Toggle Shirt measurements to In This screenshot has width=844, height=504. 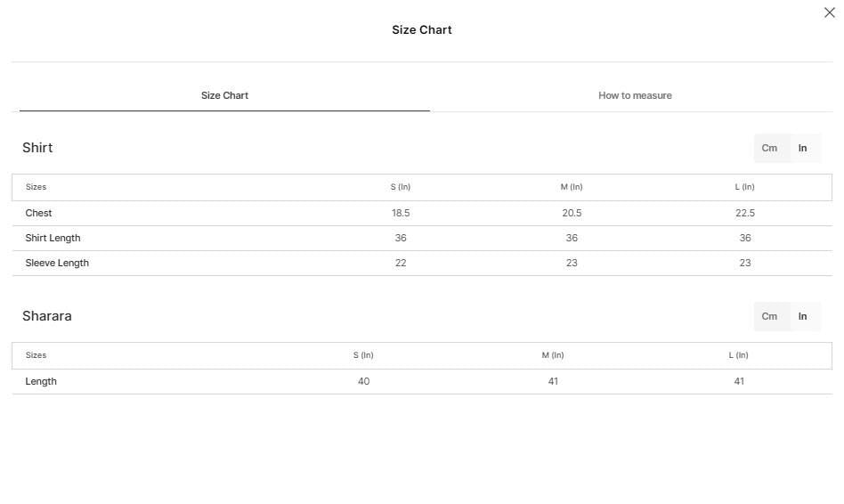(x=802, y=148)
